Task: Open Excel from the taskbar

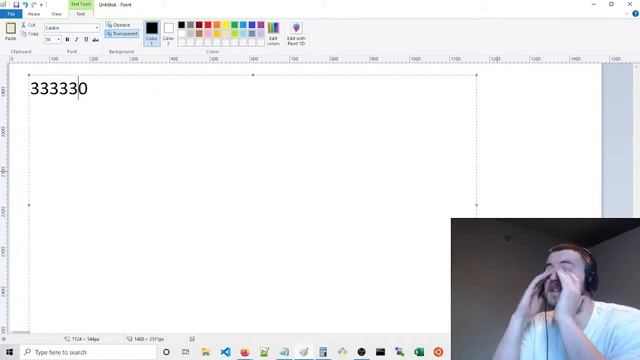Action: [x=419, y=352]
